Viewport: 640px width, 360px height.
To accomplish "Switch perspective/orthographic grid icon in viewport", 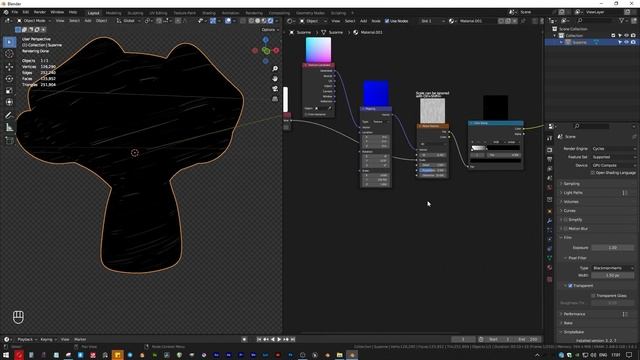I will (275, 99).
